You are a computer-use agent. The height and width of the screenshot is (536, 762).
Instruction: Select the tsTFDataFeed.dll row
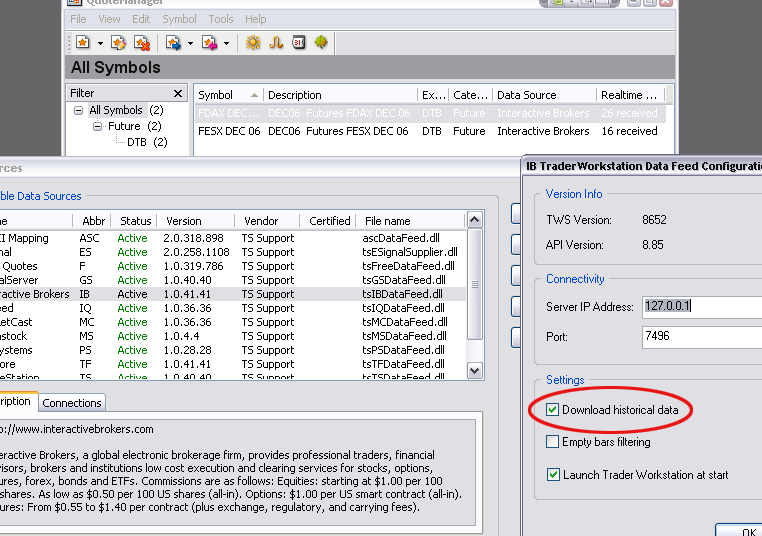(232, 364)
